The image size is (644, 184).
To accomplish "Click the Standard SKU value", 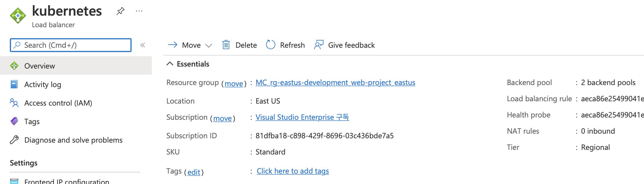I will (x=270, y=152).
